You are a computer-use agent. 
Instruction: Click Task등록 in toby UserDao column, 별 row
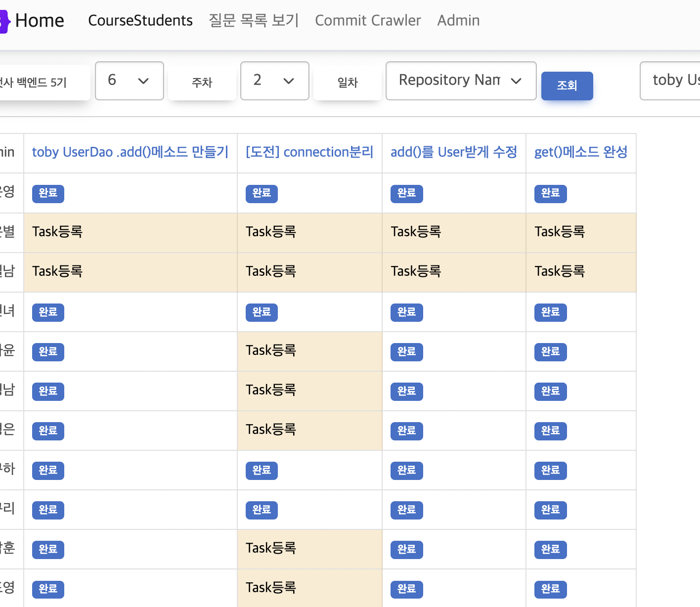57,232
